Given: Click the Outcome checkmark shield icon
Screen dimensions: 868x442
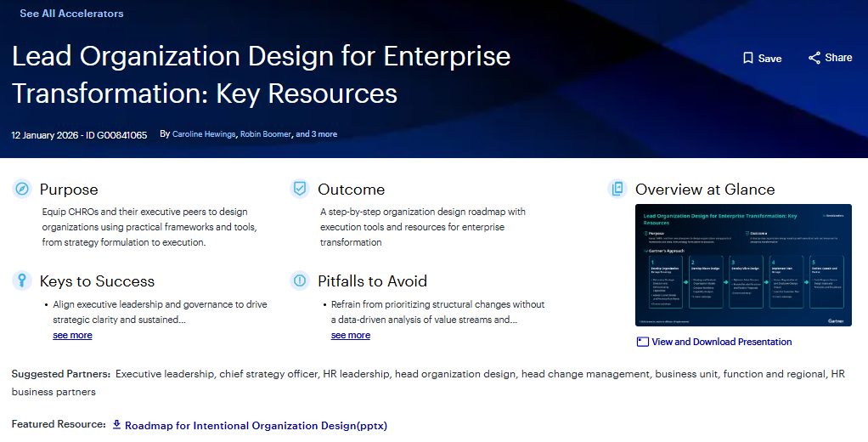Looking at the screenshot, I should [299, 189].
